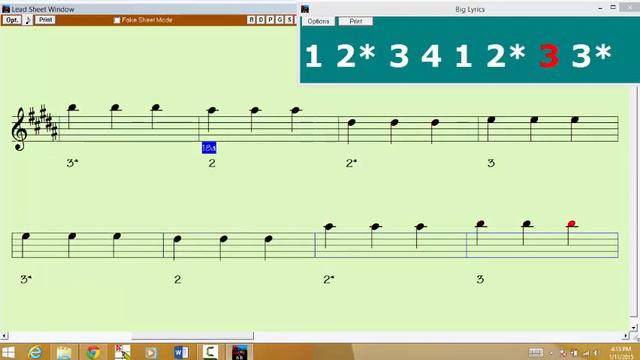Click the D toolbar button
The width and height of the screenshot is (640, 360).
[261, 20]
